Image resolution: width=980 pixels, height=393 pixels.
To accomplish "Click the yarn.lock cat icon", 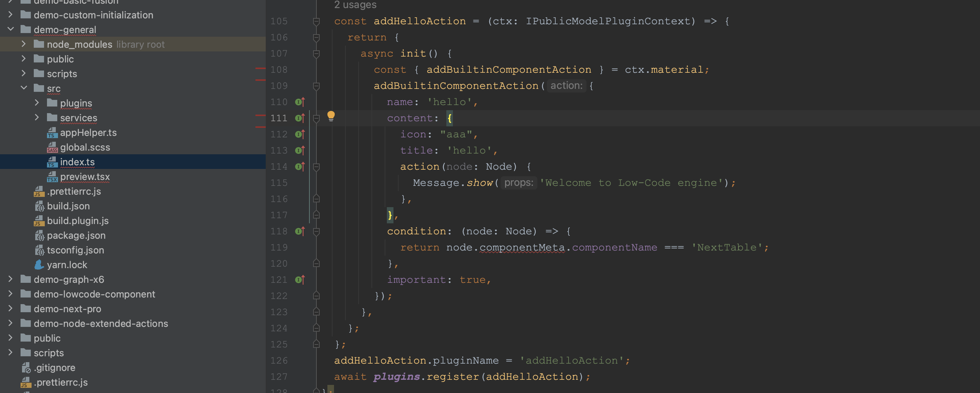I will pyautogui.click(x=39, y=264).
